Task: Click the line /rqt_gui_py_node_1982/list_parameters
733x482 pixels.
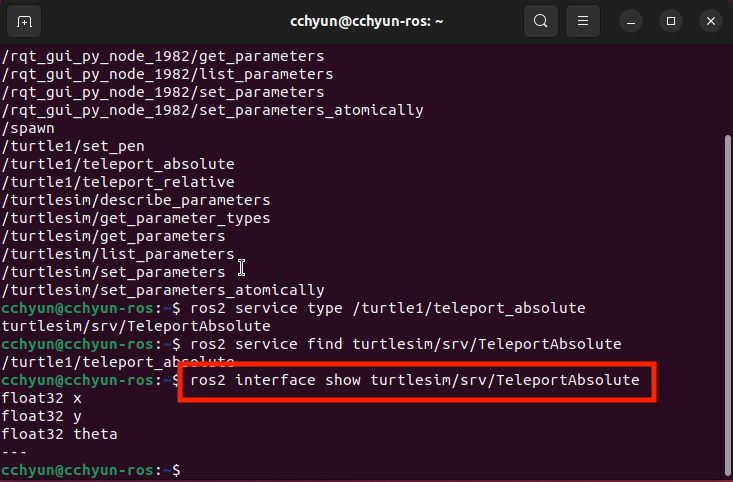Action: (x=167, y=74)
